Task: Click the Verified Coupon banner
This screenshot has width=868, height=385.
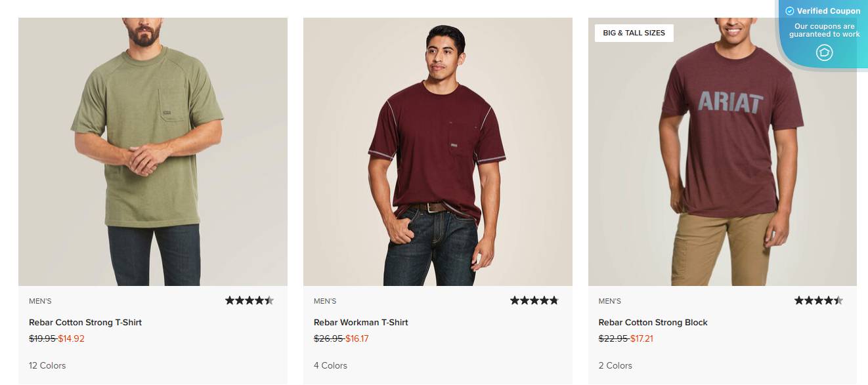Action: click(x=823, y=10)
